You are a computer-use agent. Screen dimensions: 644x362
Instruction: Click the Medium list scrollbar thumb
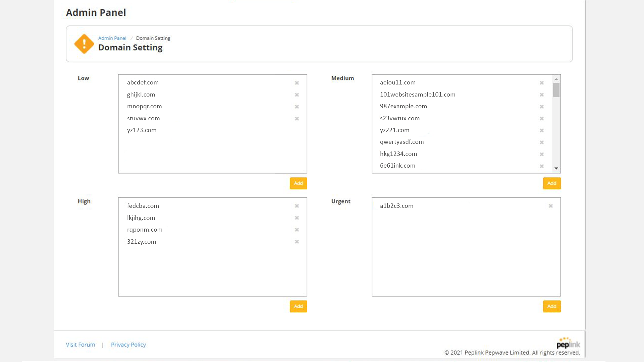click(556, 90)
